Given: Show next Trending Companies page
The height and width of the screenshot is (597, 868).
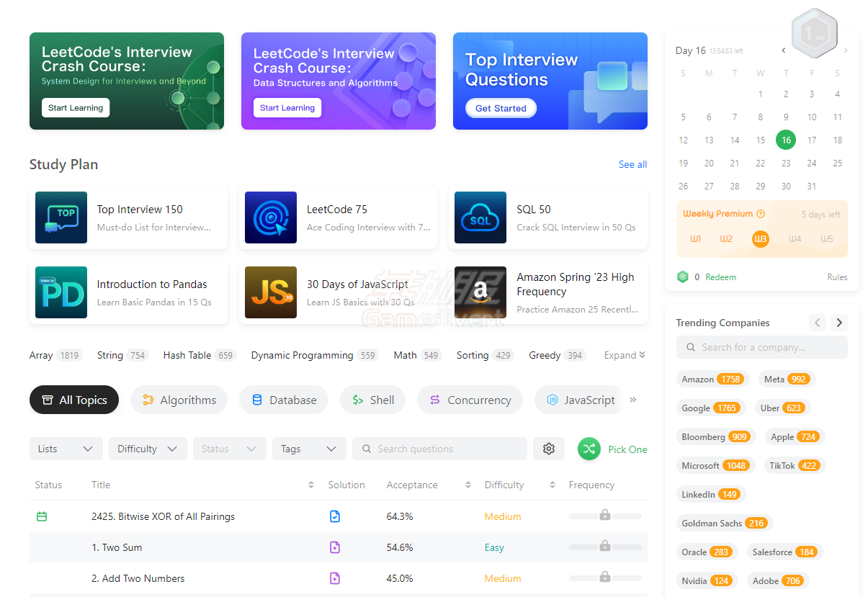Looking at the screenshot, I should [x=839, y=323].
